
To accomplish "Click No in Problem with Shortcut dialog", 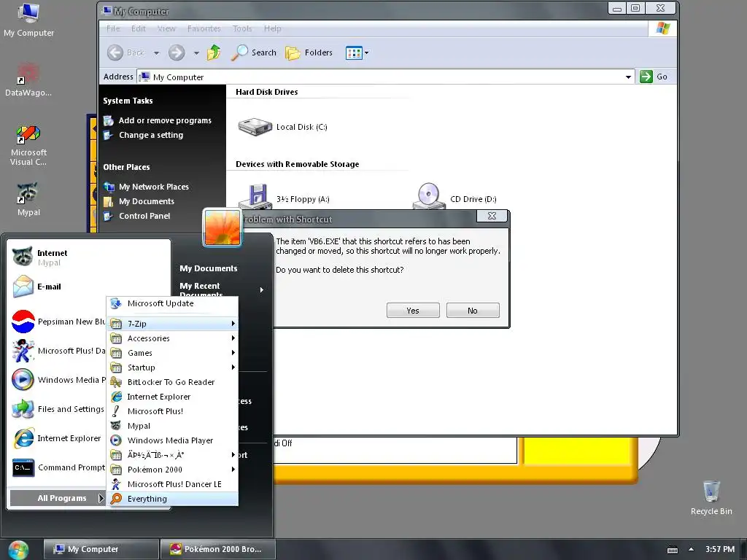I will [x=473, y=311].
